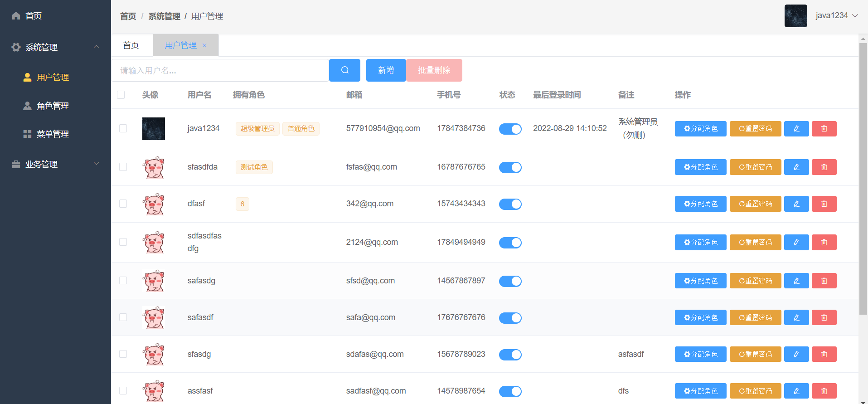The height and width of the screenshot is (404, 868).
Task: Click 首页 in the breadcrumb
Action: click(128, 16)
